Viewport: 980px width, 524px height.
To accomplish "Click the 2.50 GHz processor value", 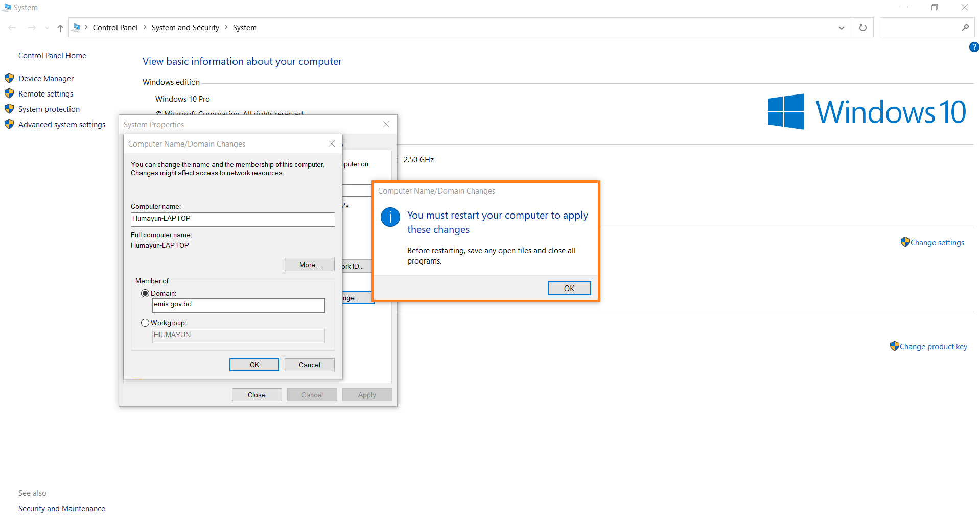I will (x=418, y=160).
